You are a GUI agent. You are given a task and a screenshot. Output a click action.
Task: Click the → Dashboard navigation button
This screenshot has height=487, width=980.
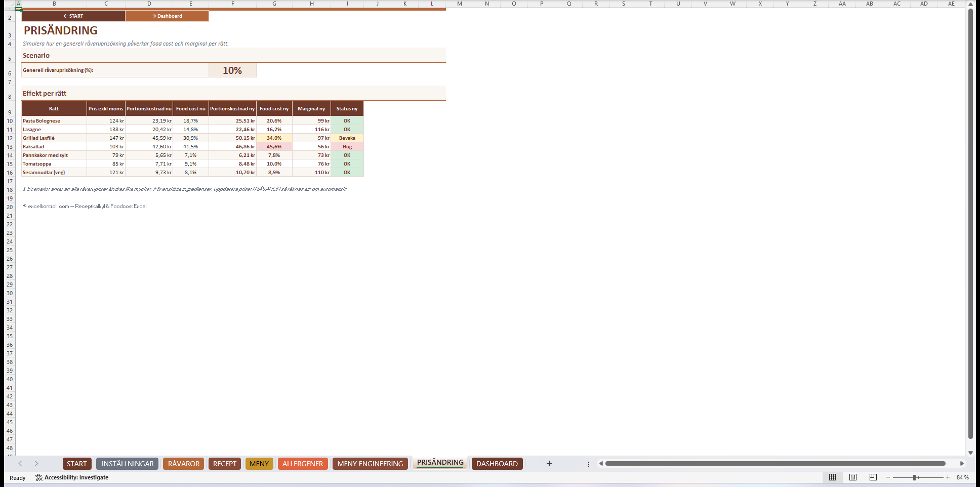pos(167,16)
